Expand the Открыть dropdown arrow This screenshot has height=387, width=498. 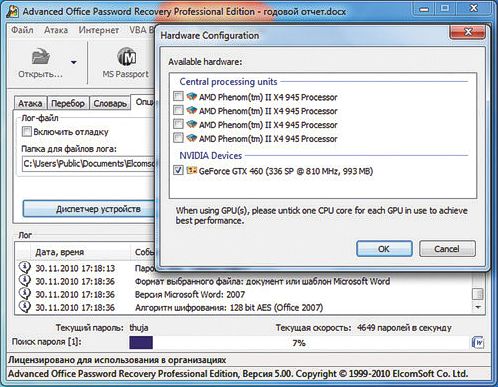(74, 62)
